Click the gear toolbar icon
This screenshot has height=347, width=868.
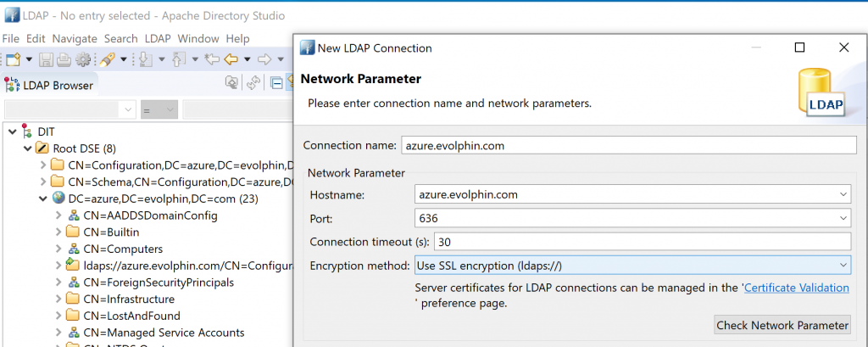(x=83, y=59)
